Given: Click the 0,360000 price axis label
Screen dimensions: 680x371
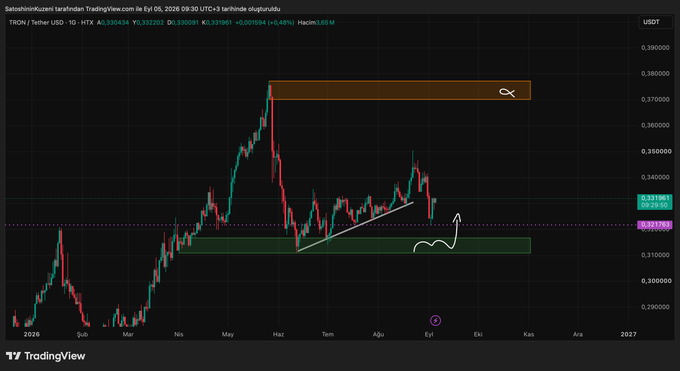Looking at the screenshot, I should click(x=655, y=125).
